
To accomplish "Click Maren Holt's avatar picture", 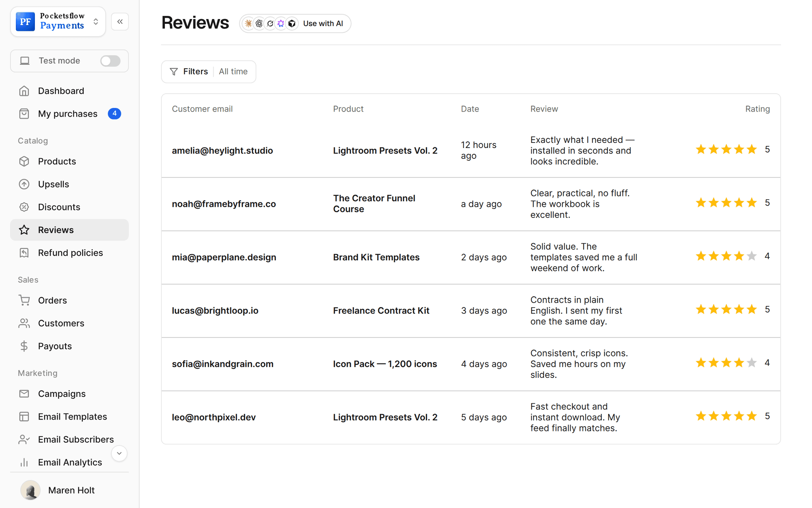I will coord(30,490).
